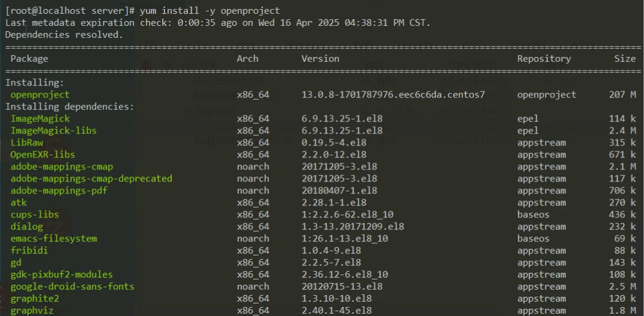Click the adobe-mappings-cmap-deprecated package entry

click(91, 179)
